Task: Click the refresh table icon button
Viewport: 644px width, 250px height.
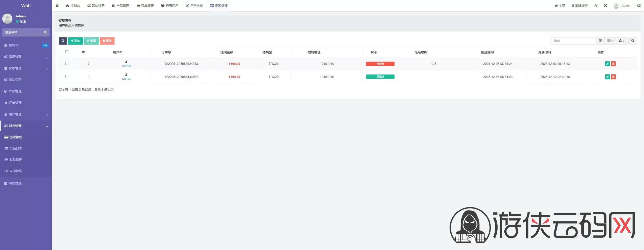Action: tap(63, 41)
